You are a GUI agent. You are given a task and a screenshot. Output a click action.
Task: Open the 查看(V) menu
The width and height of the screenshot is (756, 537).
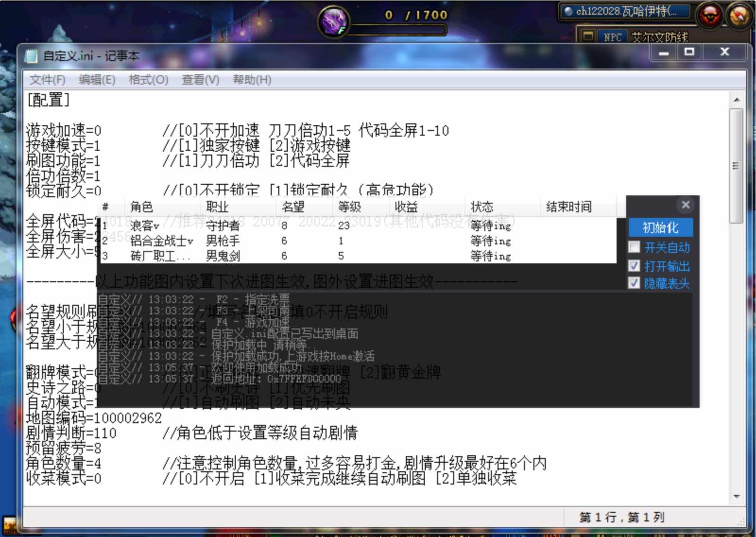[x=200, y=79]
